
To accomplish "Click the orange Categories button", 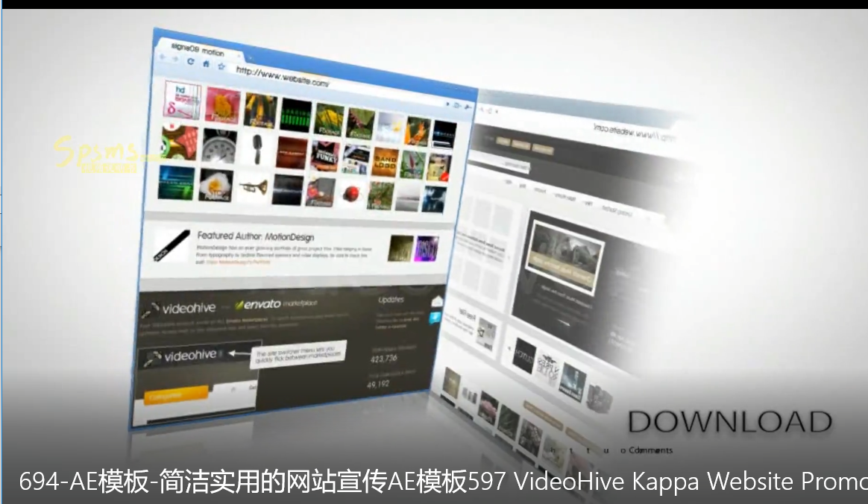I will (x=176, y=396).
